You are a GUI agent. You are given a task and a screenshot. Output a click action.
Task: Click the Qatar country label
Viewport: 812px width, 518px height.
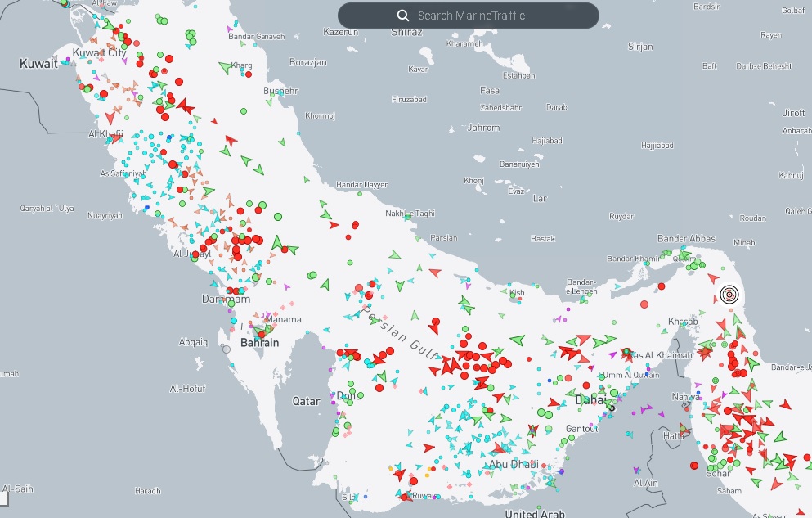[306, 401]
